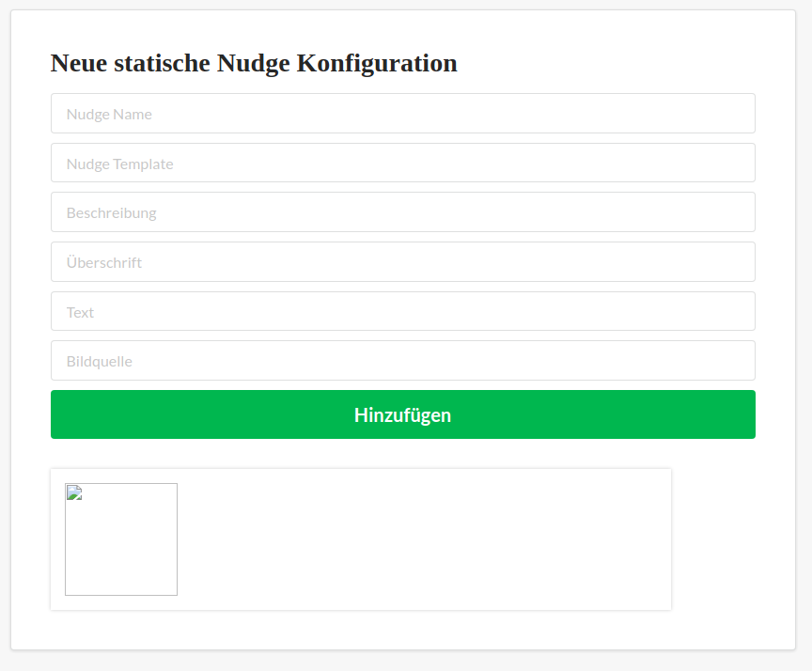
Task: Click the Nudge Template placeholder text
Action: [119, 163]
